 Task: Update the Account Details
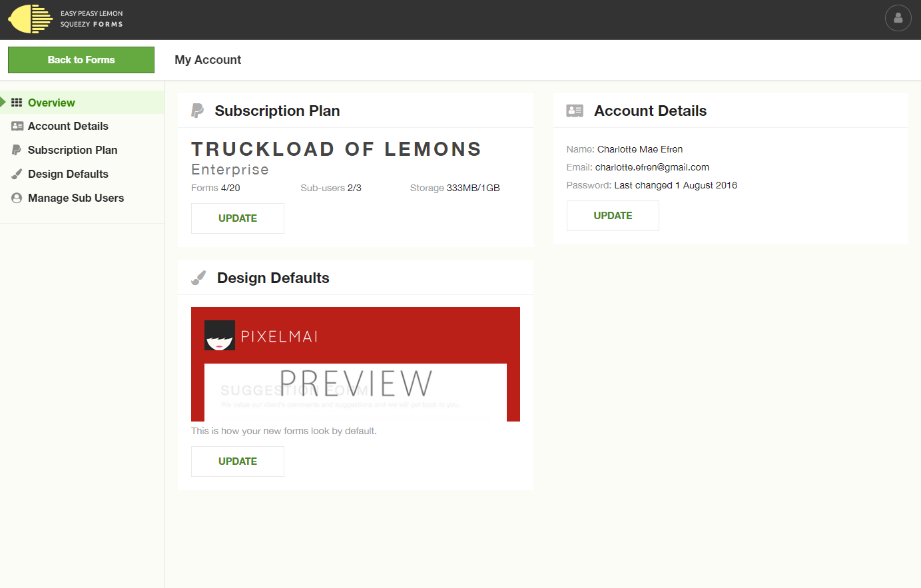click(613, 216)
